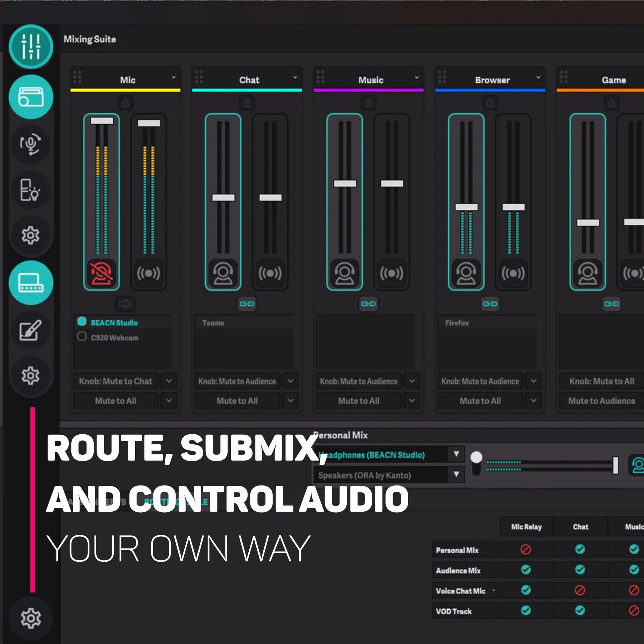Viewport: 644px width, 644px height.
Task: Open the bottom gear settings icon
Action: 31,618
